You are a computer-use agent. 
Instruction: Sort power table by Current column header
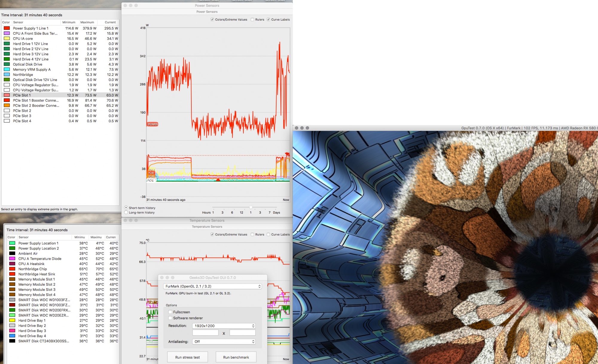click(x=109, y=22)
